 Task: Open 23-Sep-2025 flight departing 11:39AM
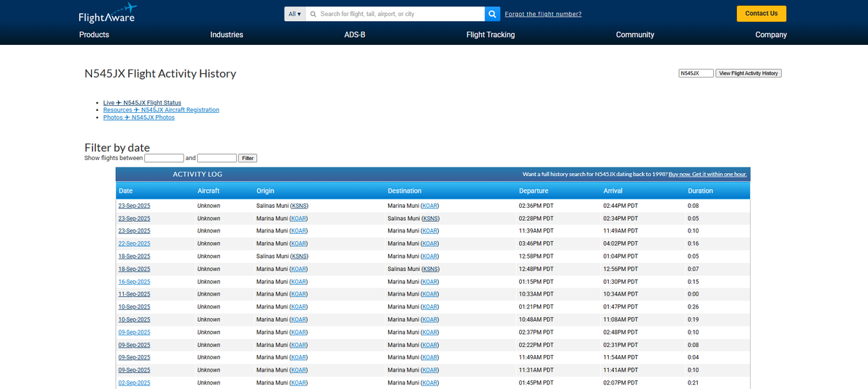point(134,231)
